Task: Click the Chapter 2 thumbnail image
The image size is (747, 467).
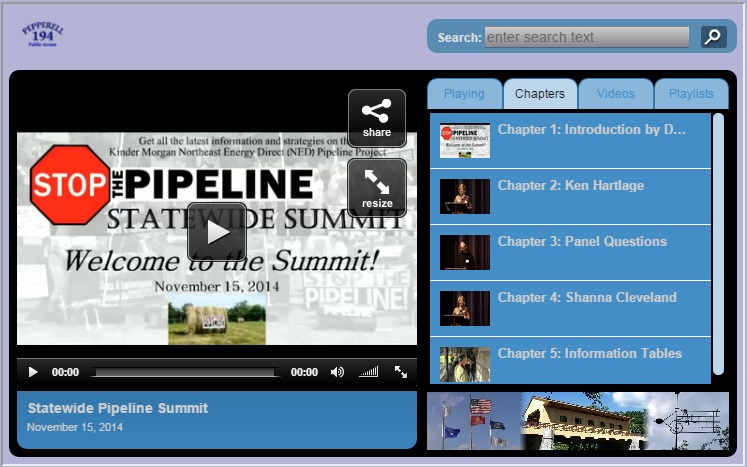Action: click(464, 196)
